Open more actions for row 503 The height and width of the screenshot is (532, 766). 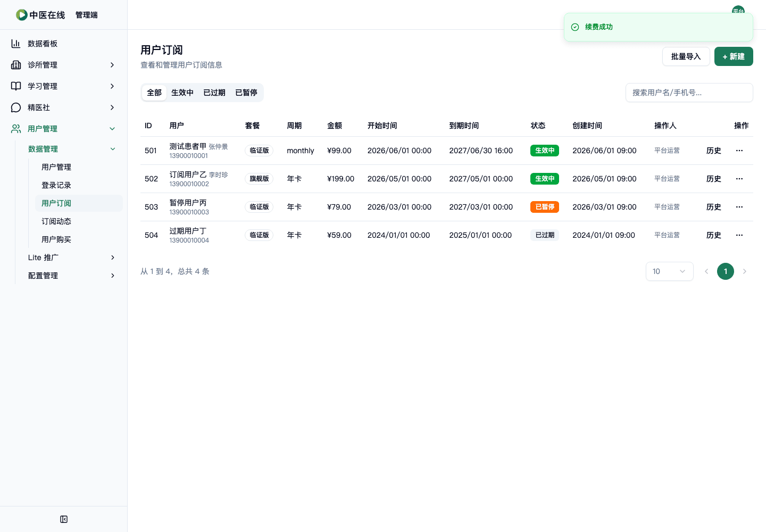(x=739, y=207)
